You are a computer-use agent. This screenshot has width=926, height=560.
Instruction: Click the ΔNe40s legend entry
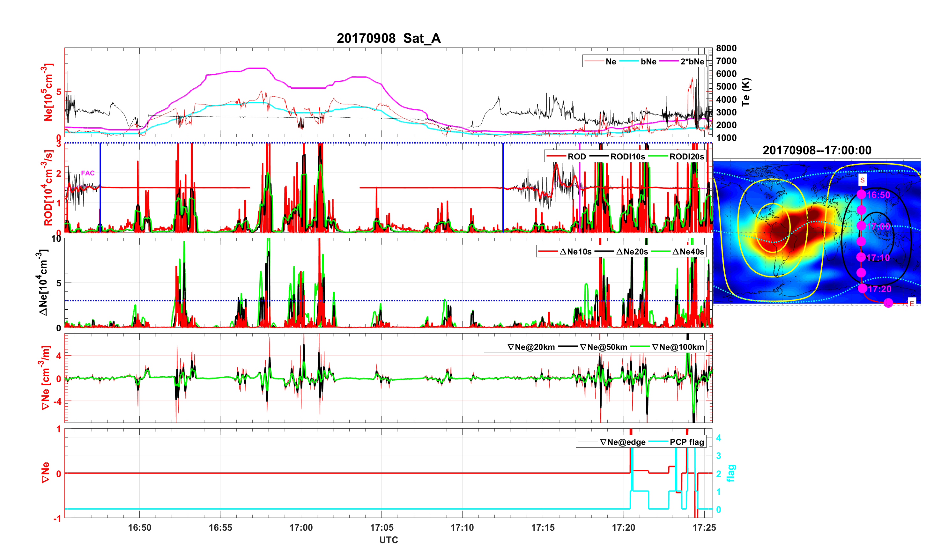[x=688, y=252]
